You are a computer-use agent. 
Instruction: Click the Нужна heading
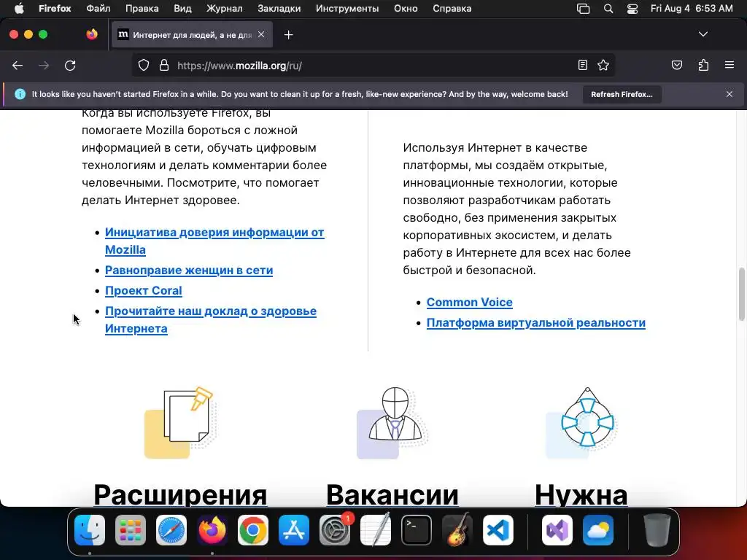(581, 494)
